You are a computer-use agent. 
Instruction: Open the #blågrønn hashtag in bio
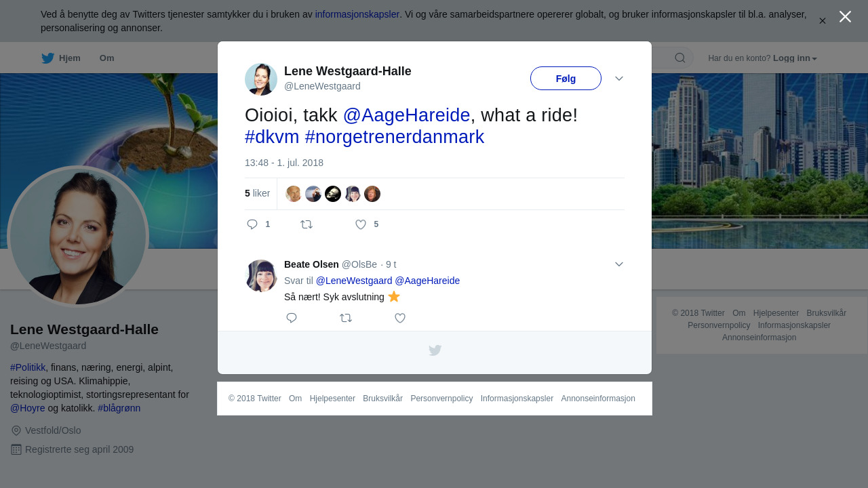click(119, 408)
